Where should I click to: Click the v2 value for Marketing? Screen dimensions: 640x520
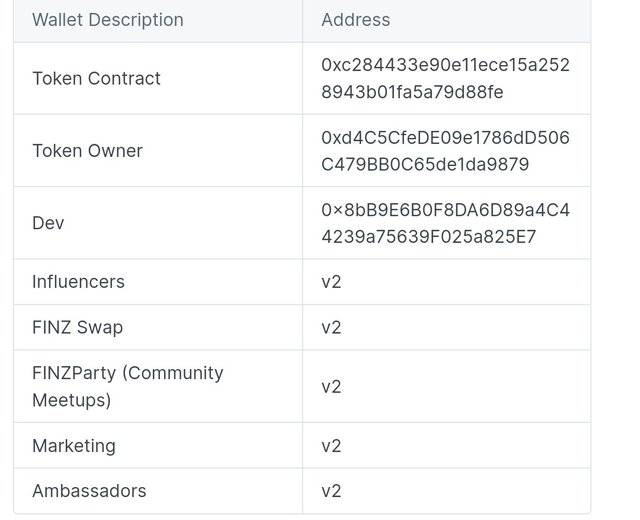pyautogui.click(x=331, y=446)
